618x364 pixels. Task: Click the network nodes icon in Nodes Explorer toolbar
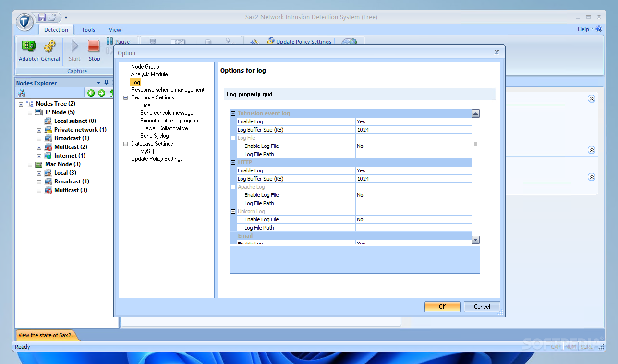pos(21,93)
